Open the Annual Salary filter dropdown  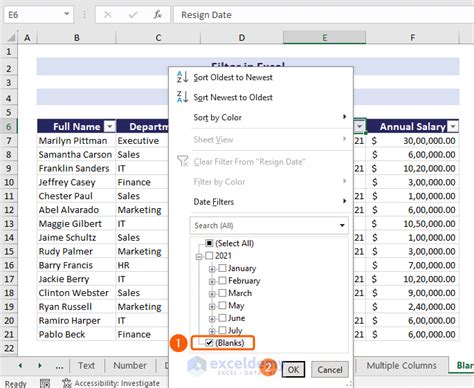pyautogui.click(x=453, y=126)
